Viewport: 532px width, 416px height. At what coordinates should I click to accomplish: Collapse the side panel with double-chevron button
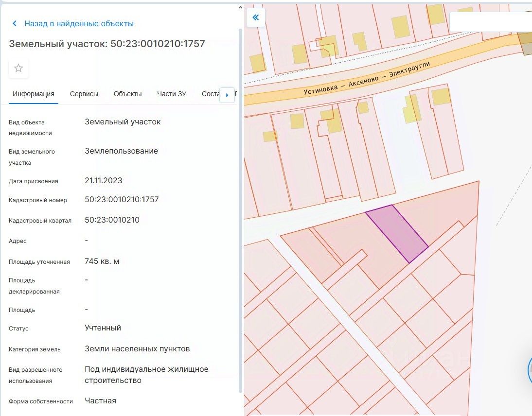point(255,17)
